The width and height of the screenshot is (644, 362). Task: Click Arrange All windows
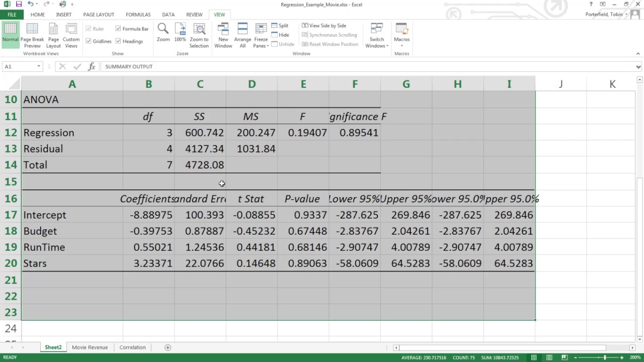(243, 35)
